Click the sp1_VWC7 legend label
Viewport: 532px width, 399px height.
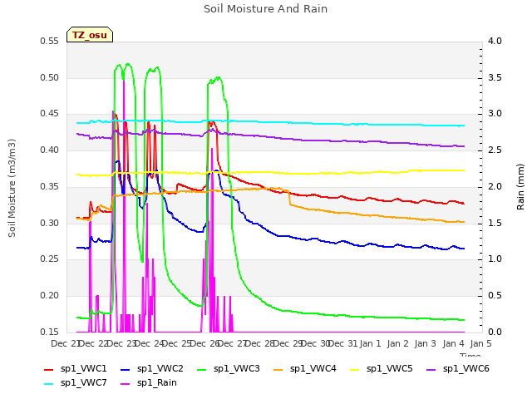[83, 383]
